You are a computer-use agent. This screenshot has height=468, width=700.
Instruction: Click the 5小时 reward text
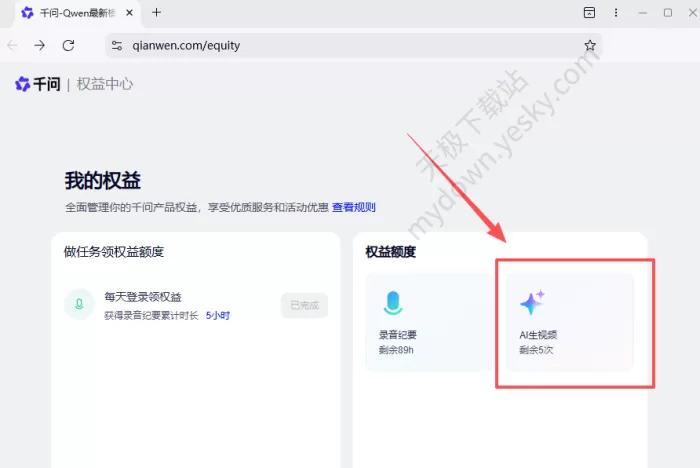(217, 316)
